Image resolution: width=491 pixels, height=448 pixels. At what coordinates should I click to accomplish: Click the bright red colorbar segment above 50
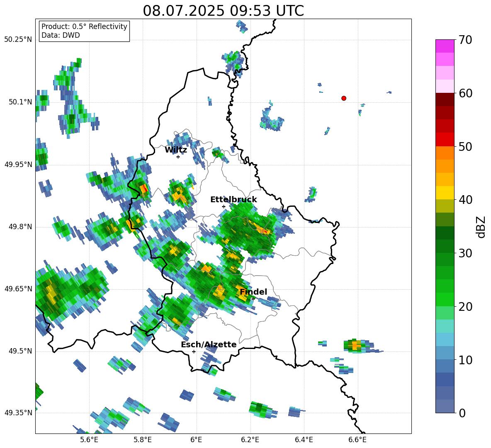pyautogui.click(x=445, y=140)
